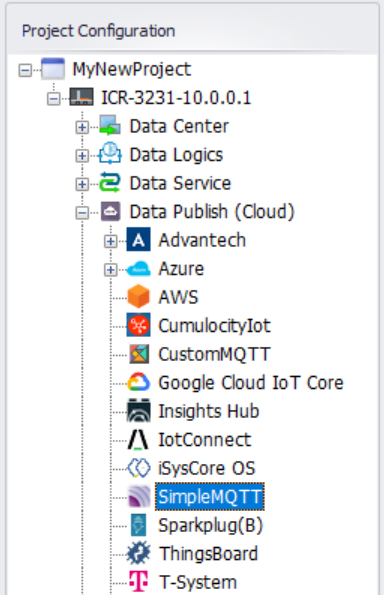Select the Advantech label
This screenshot has height=595, width=384.
click(x=202, y=240)
